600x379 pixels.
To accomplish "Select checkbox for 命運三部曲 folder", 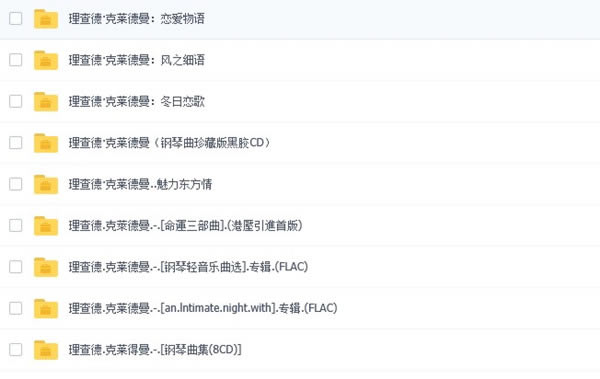I will tap(16, 225).
